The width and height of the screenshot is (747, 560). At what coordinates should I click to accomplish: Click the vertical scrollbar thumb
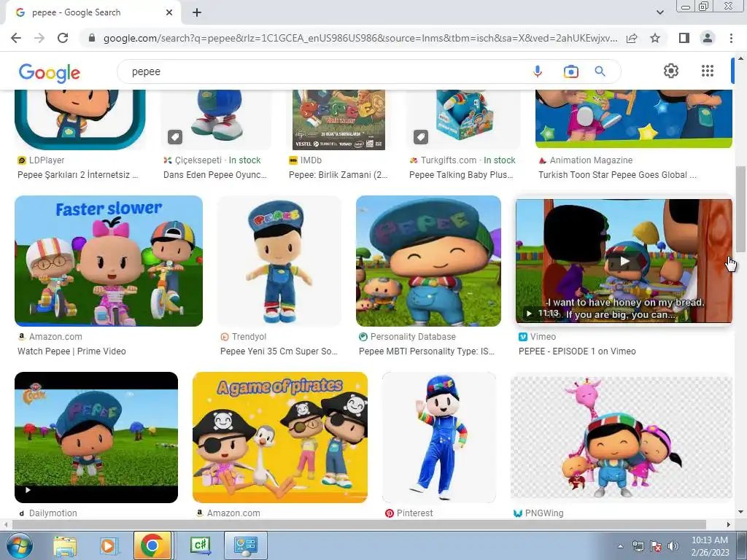[740, 209]
